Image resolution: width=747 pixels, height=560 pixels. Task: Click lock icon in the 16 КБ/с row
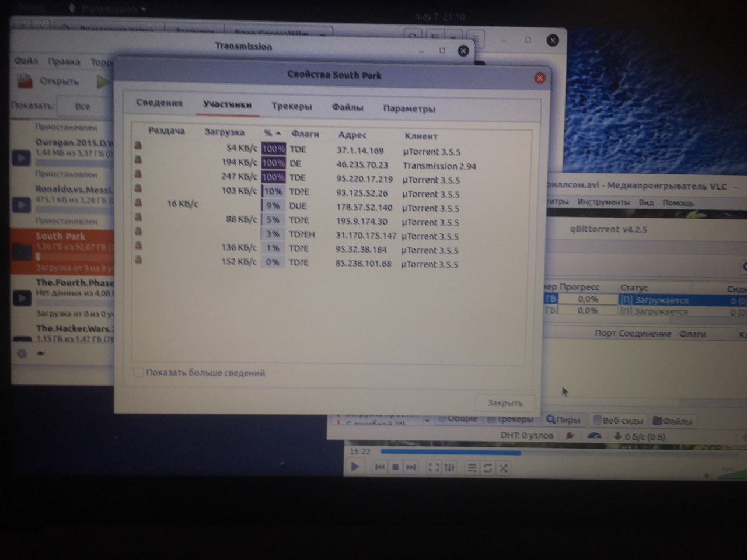(138, 202)
